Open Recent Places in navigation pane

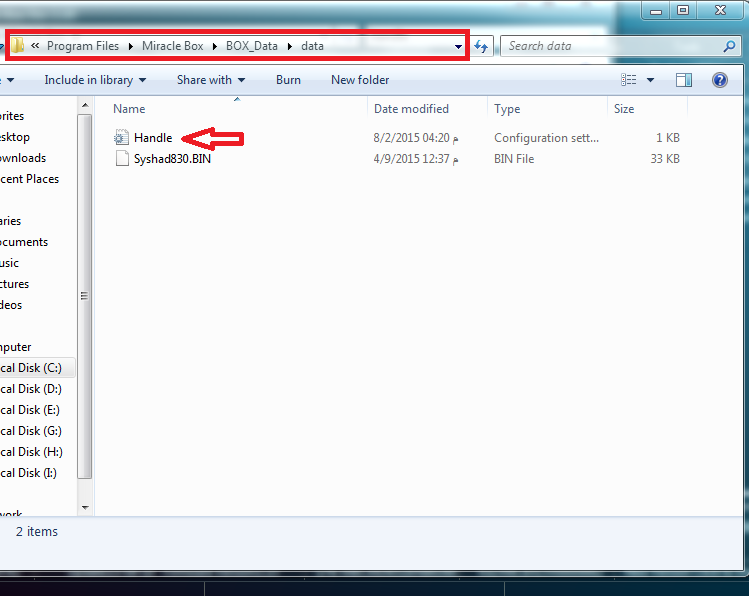[30, 179]
